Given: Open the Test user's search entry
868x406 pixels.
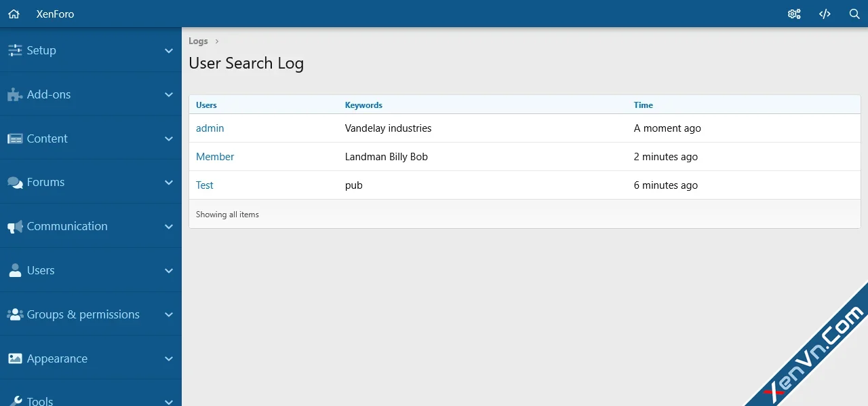Looking at the screenshot, I should click(204, 185).
